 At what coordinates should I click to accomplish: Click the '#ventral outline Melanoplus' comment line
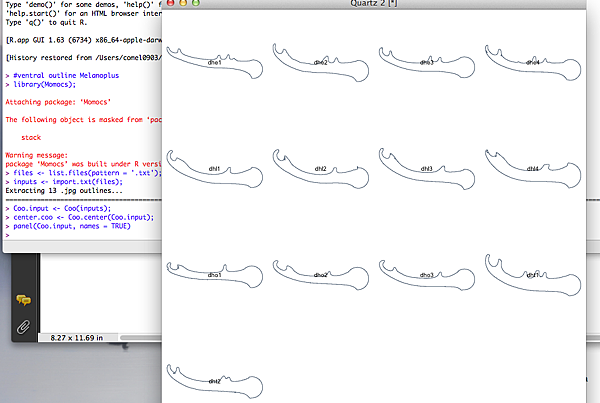tap(66, 75)
